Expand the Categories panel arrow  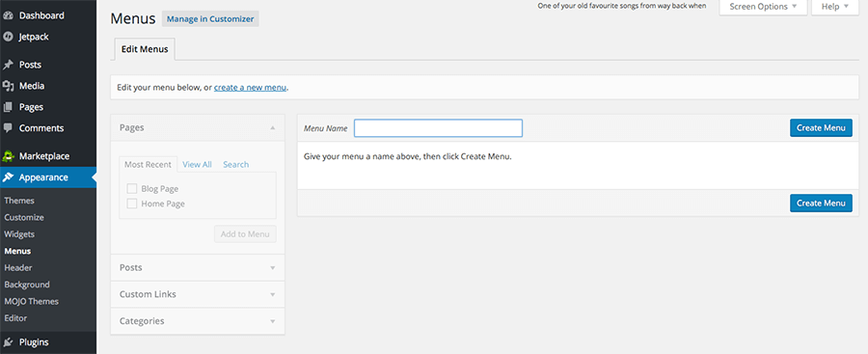tap(272, 321)
